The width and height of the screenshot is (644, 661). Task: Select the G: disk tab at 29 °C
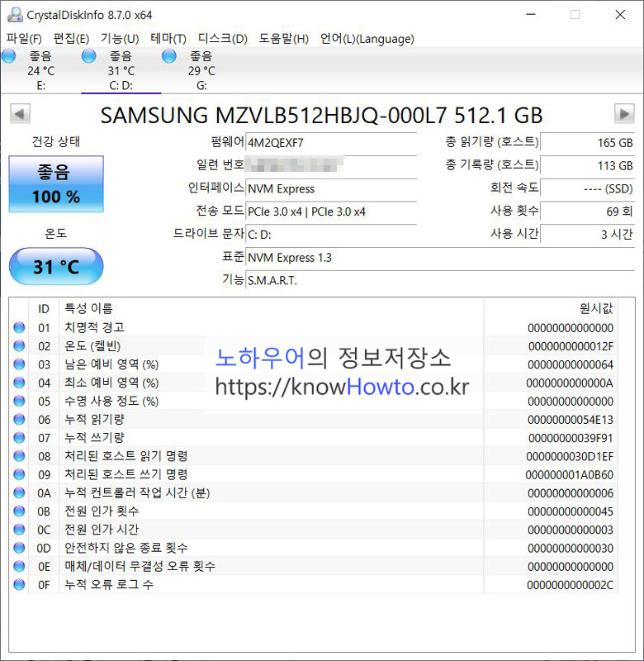(201, 70)
